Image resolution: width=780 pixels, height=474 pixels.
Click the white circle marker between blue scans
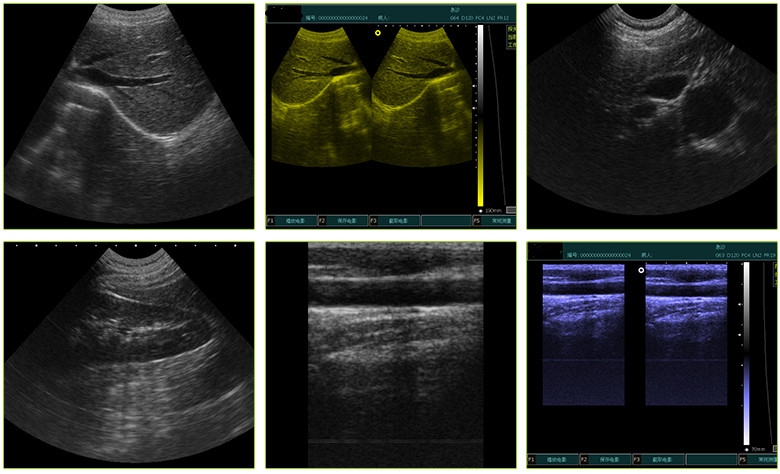pos(641,270)
